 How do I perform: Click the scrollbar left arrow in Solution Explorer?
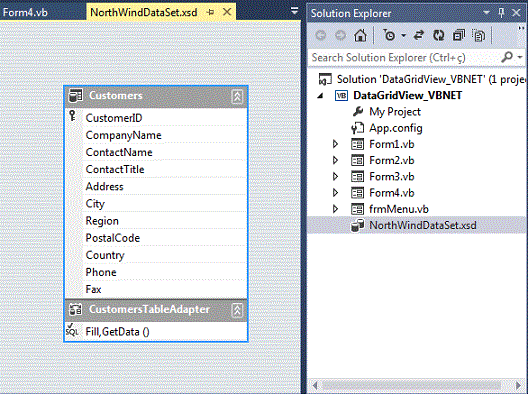(315, 385)
